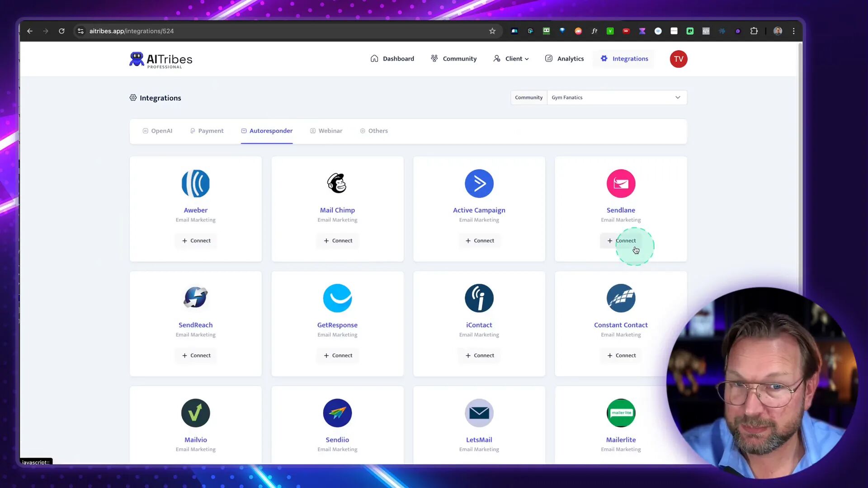This screenshot has width=868, height=488.
Task: Click the Mail Chimp name link
Action: tap(337, 210)
